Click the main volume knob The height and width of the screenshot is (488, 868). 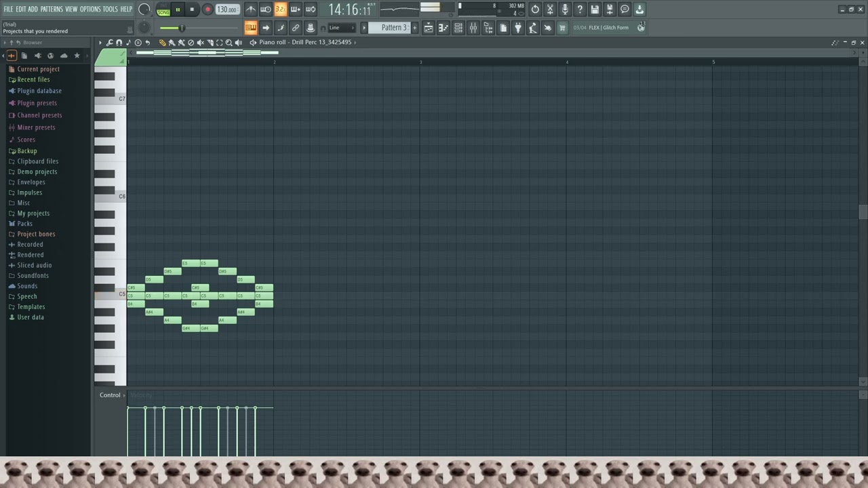[144, 9]
